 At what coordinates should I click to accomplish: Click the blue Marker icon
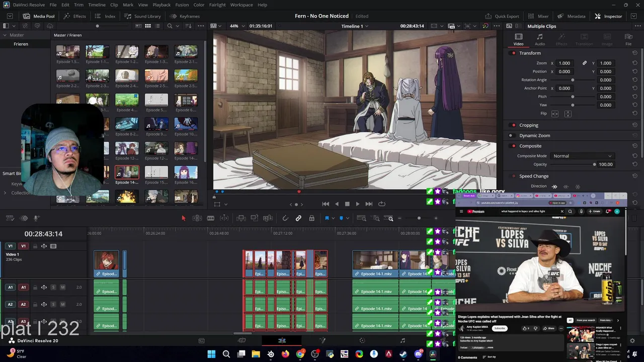pos(341,218)
